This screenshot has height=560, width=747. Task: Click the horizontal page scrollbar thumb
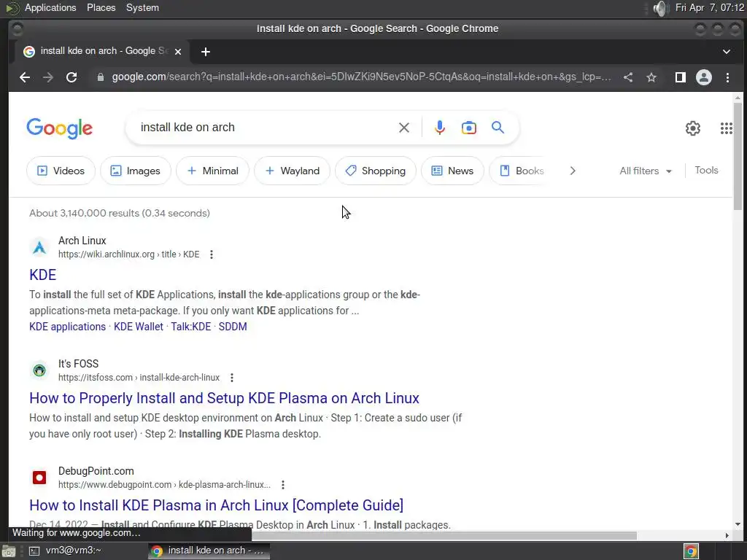444,536
